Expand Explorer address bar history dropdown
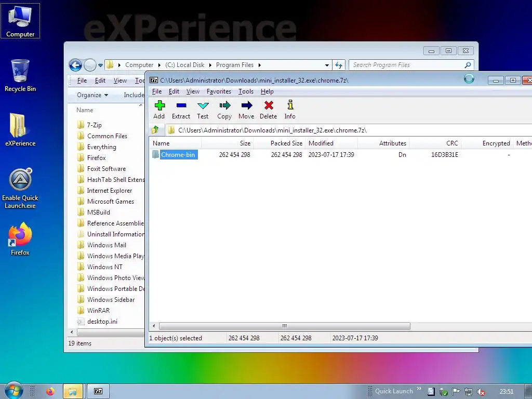 pos(327,65)
